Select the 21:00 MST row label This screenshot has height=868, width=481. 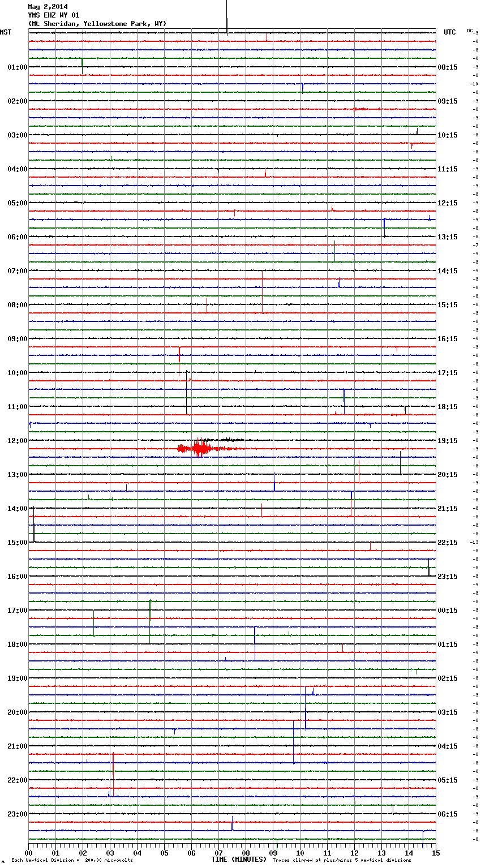18,746
